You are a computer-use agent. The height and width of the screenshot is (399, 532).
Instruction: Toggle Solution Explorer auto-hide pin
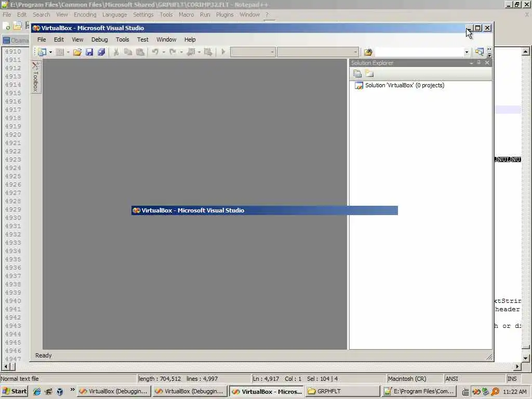click(x=478, y=63)
